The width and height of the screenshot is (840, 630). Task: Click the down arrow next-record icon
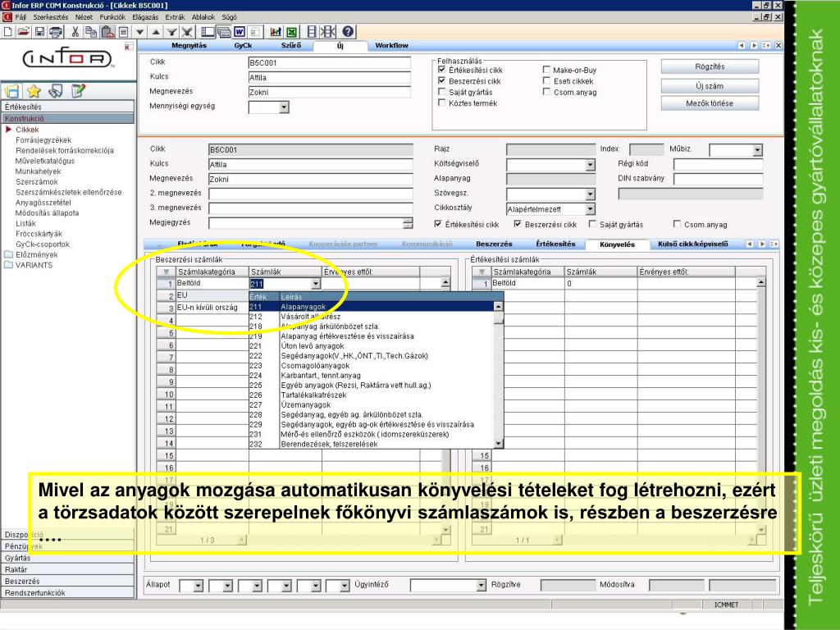click(x=139, y=32)
